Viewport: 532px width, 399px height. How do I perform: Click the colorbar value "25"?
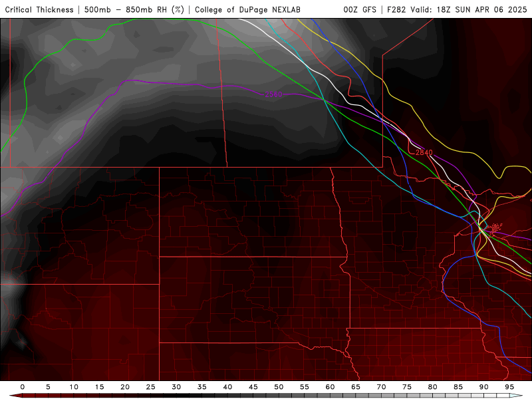pos(151,387)
